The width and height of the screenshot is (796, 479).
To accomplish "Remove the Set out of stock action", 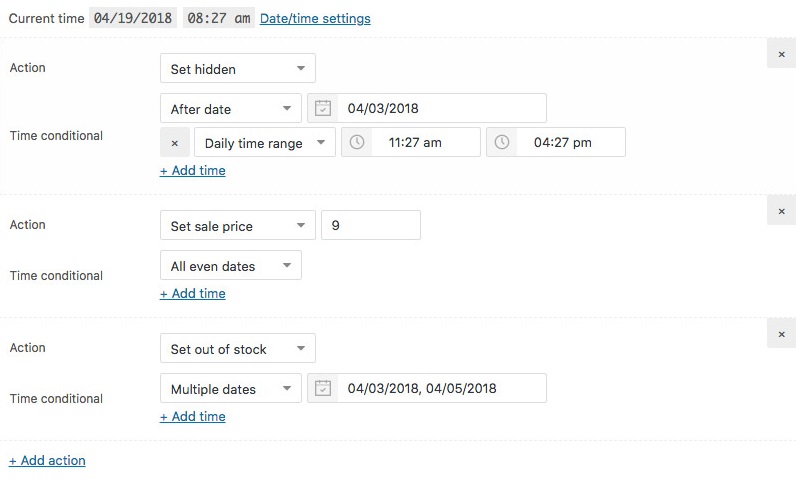I will coord(781,333).
